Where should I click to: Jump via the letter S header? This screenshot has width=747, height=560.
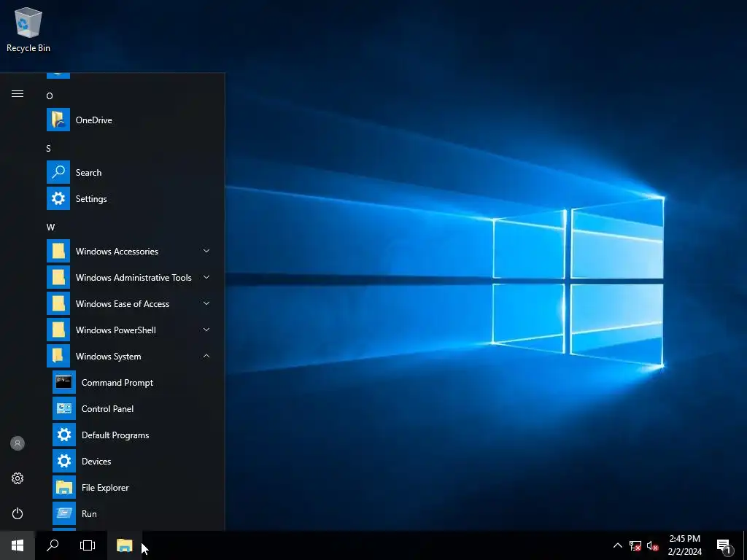click(x=49, y=149)
